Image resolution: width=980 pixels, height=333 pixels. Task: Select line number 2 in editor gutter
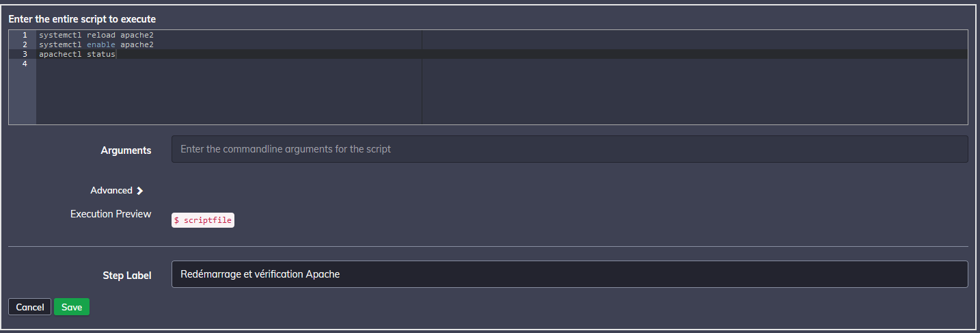(25, 44)
